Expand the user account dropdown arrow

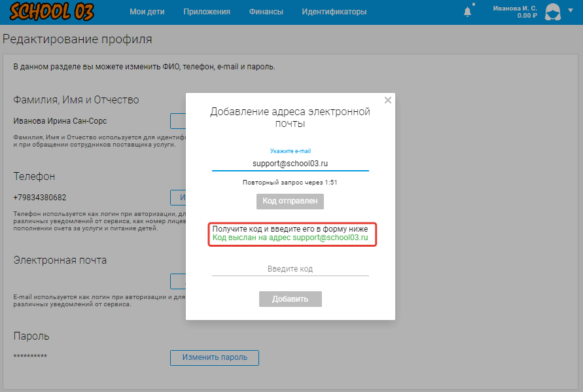571,10
